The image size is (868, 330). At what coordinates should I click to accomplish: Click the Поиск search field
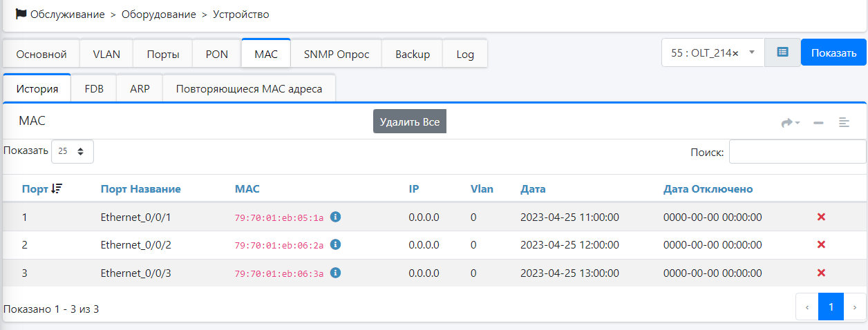pyautogui.click(x=797, y=152)
